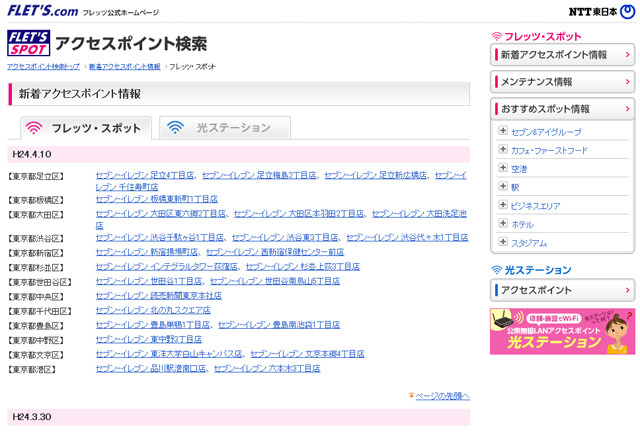Viewport: 640px width, 432px height.
Task: Open セブン-イレブン インテグラルタワー荻窪店 link
Action: point(167,267)
